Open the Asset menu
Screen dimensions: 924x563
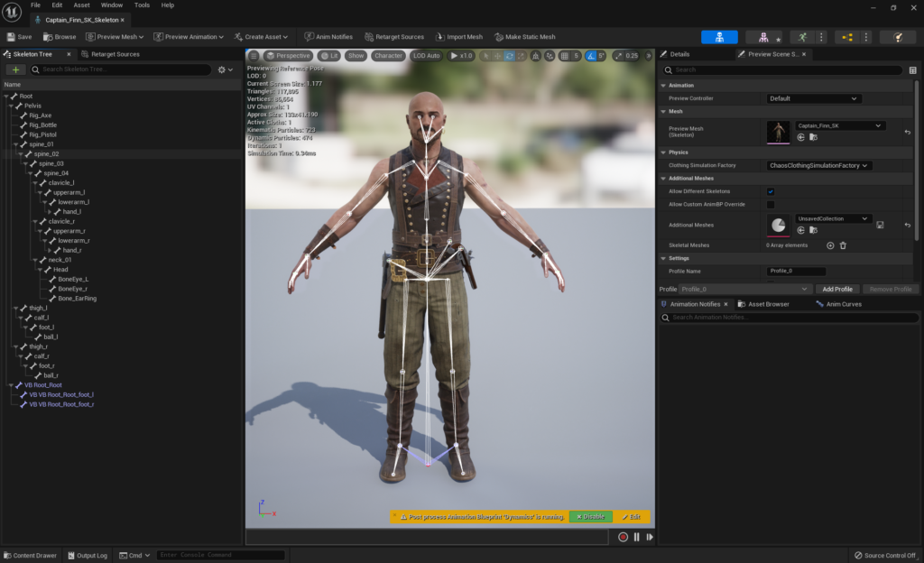coord(81,5)
